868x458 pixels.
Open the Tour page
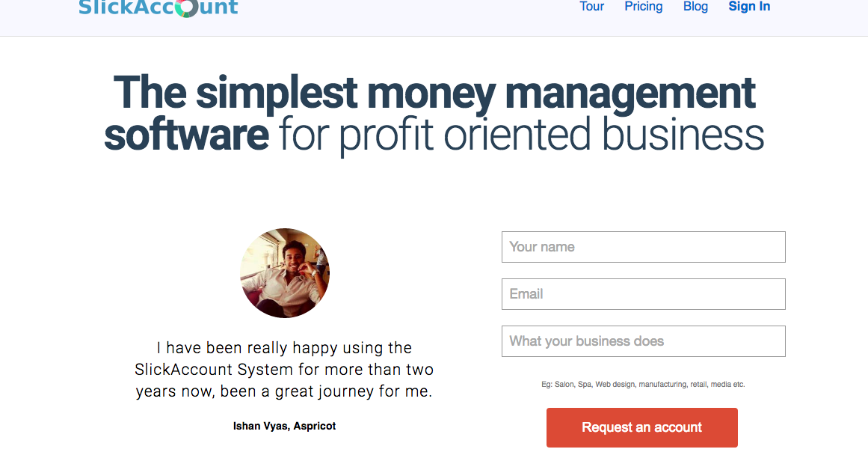(x=591, y=7)
